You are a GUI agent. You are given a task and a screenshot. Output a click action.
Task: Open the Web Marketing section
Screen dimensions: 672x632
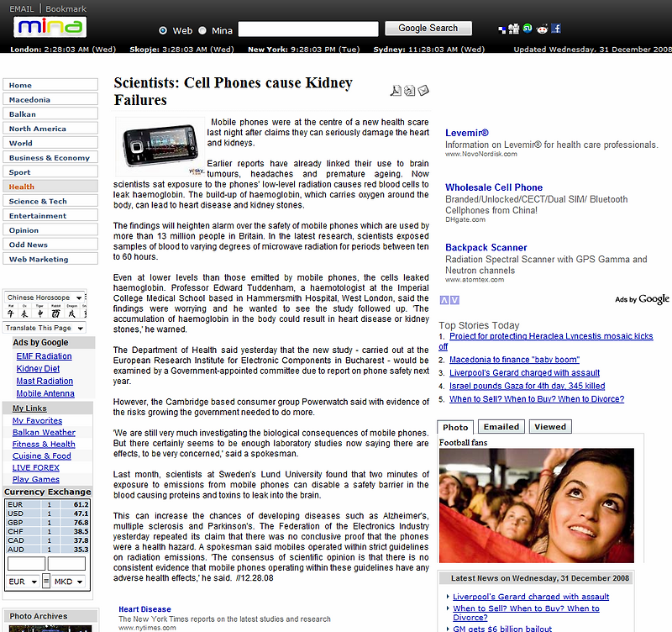[x=50, y=259]
